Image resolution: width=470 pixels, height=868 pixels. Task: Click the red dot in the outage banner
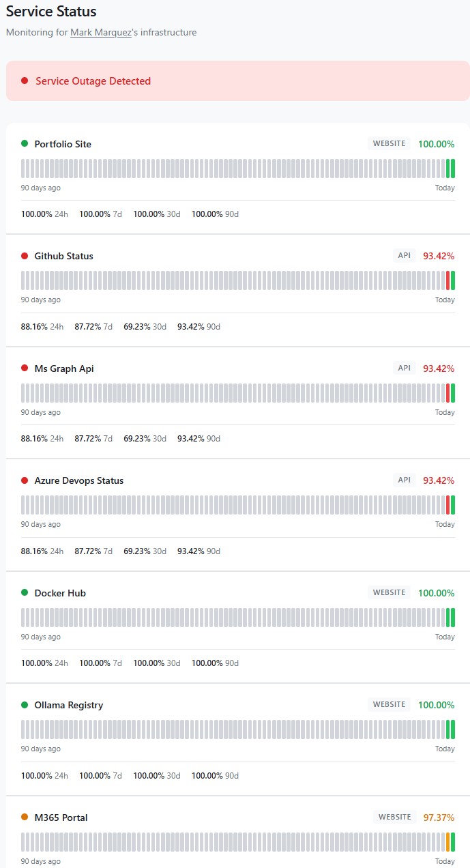pos(25,81)
